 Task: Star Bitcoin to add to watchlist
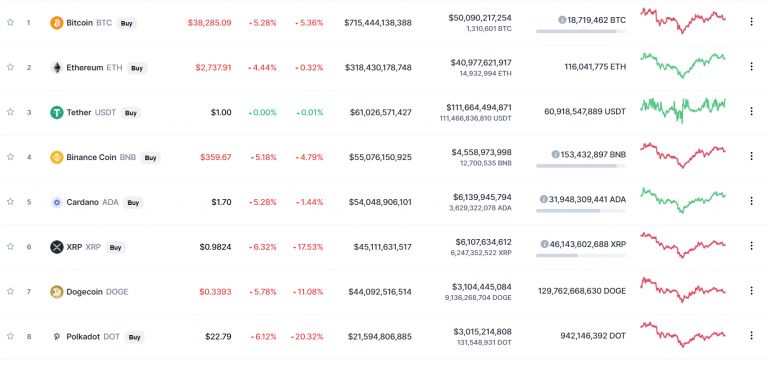(x=10, y=22)
